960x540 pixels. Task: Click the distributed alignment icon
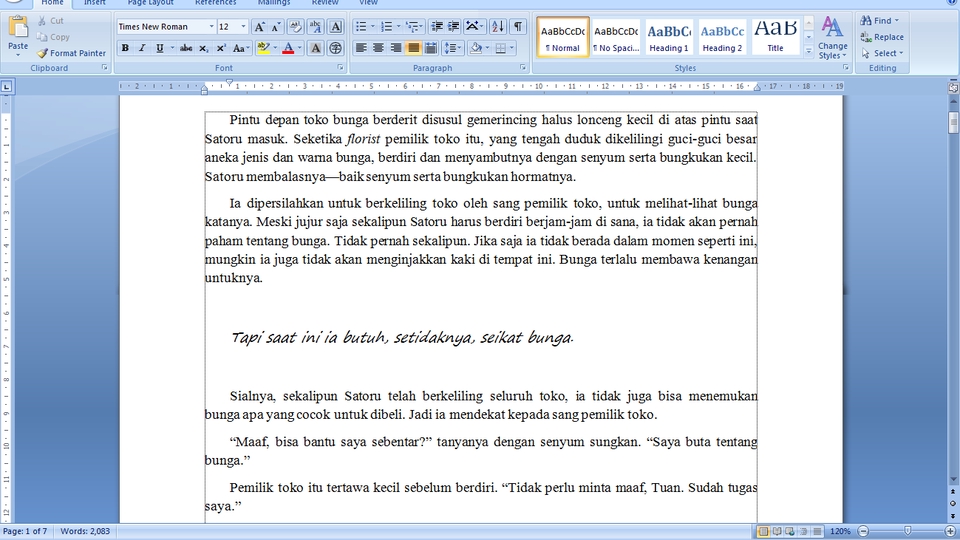[x=431, y=48]
